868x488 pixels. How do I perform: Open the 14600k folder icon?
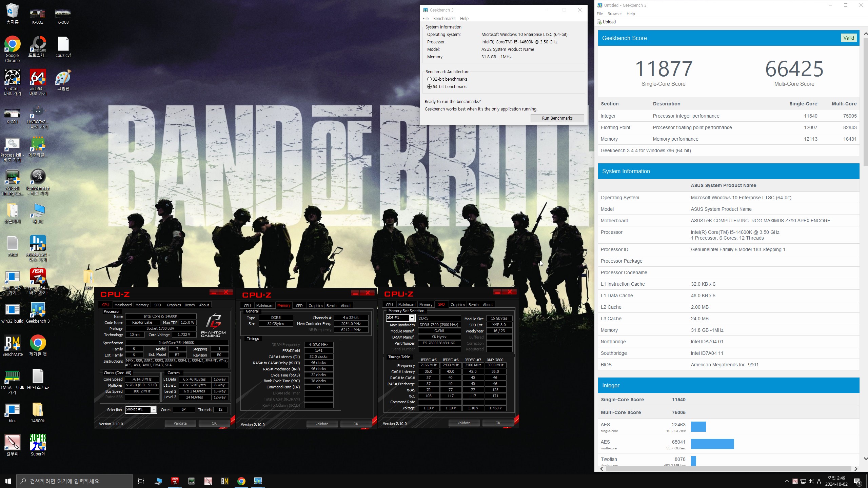pyautogui.click(x=38, y=412)
